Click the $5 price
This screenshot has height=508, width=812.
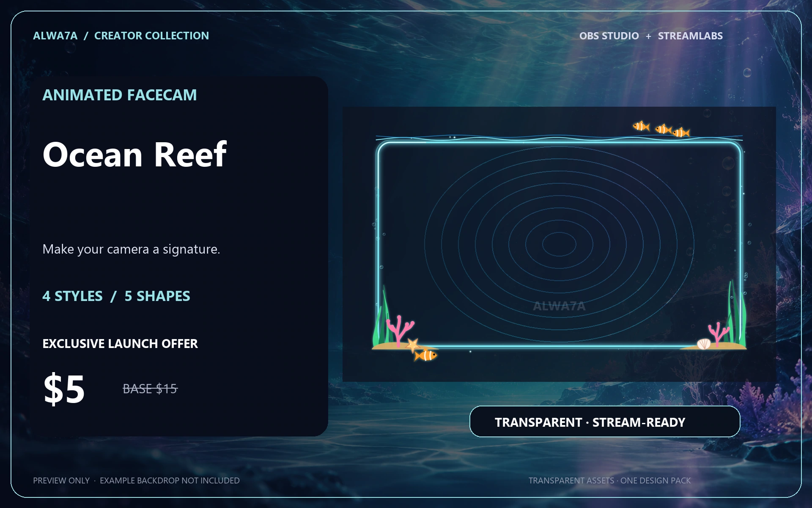coord(64,389)
